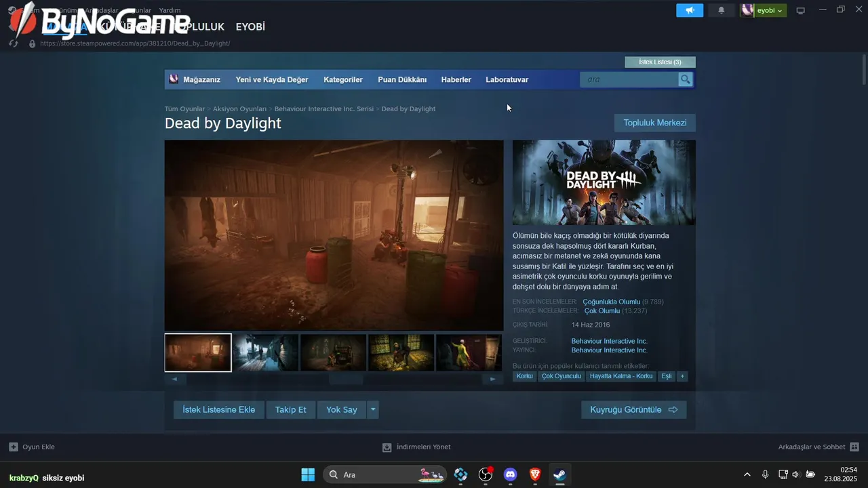The image size is (868, 488).
Task: Open the Haberler tab
Action: (x=456, y=79)
